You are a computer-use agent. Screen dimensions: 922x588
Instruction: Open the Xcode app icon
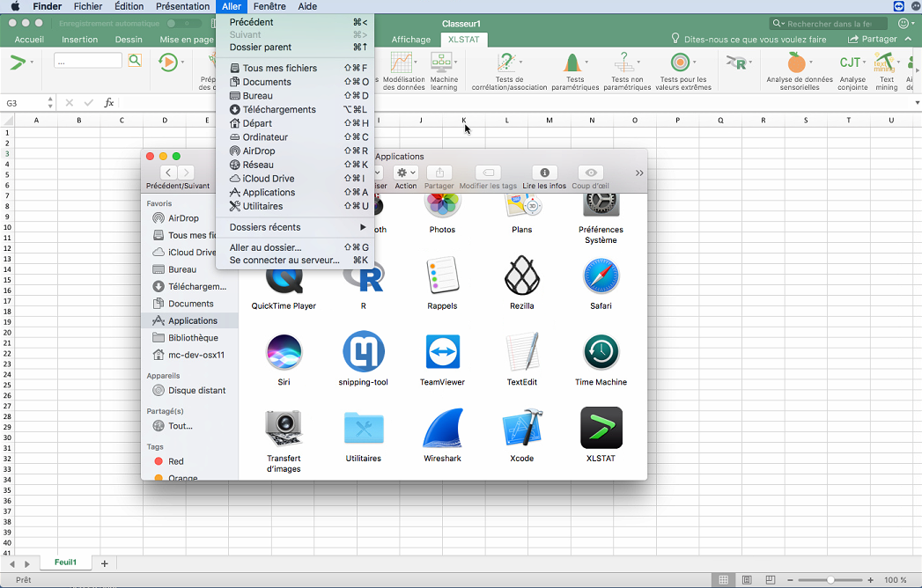coord(521,428)
